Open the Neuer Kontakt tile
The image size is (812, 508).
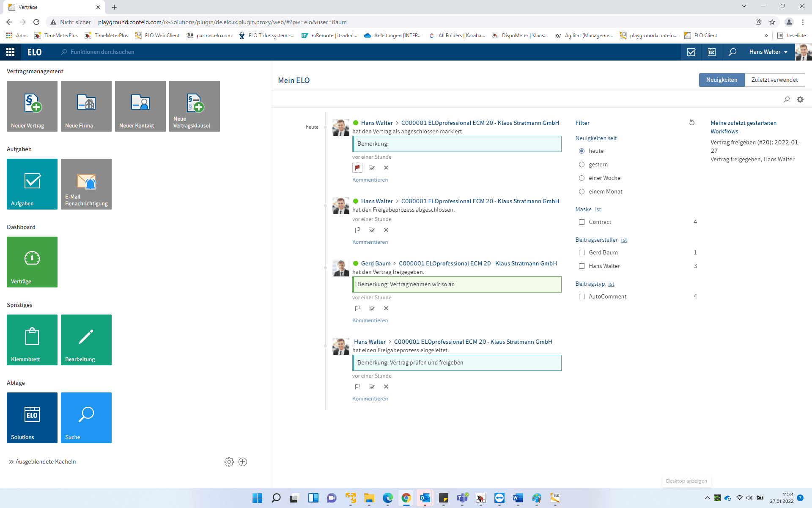[140, 106]
